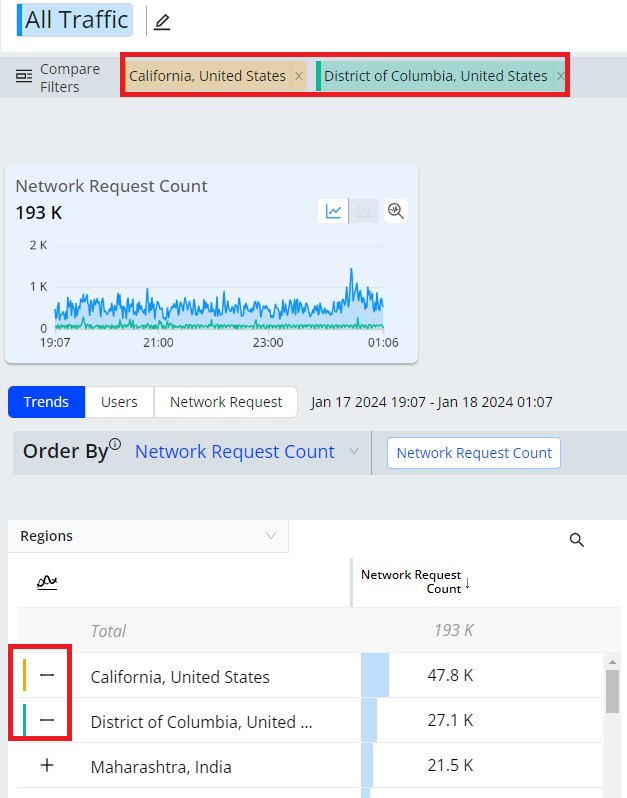Remove District of Columbia using the minus toggle
This screenshot has width=627, height=798.
coord(47,721)
